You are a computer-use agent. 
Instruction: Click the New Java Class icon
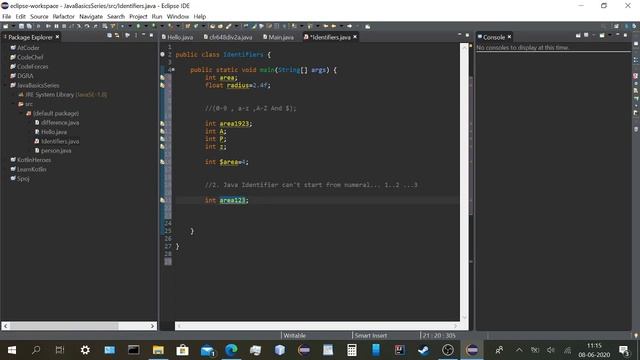196,26
